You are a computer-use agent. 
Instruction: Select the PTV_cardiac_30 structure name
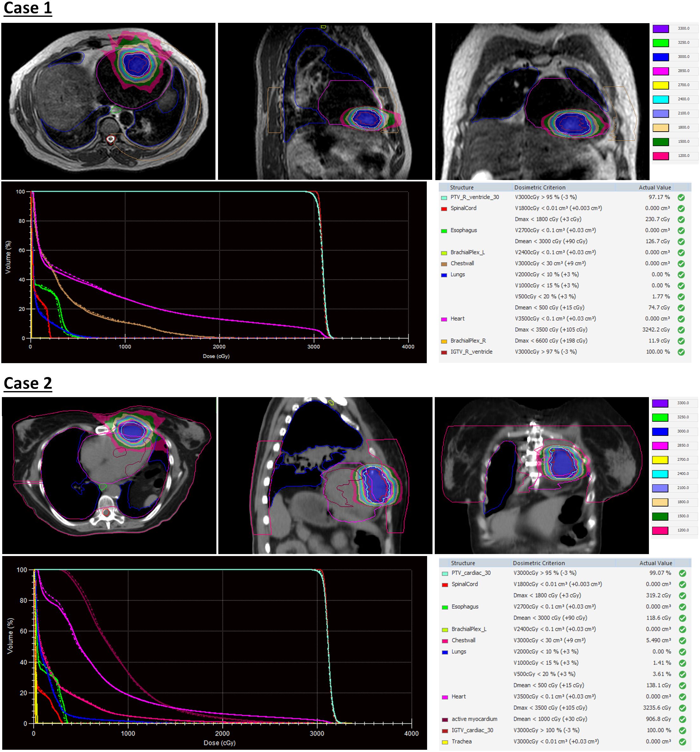(x=471, y=573)
